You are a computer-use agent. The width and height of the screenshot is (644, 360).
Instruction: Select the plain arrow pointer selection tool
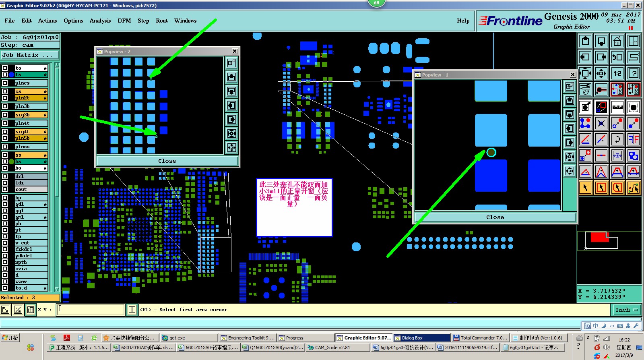point(585,188)
